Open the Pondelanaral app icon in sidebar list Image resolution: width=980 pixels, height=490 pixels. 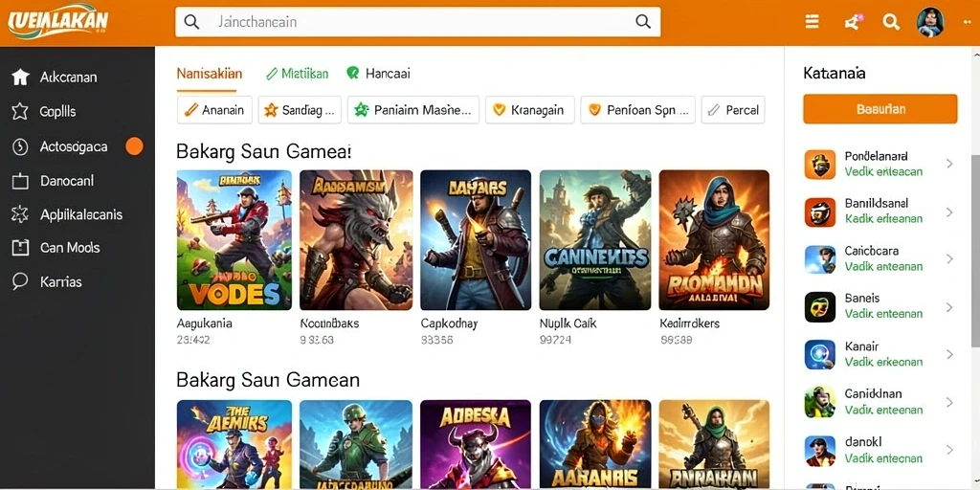(820, 165)
